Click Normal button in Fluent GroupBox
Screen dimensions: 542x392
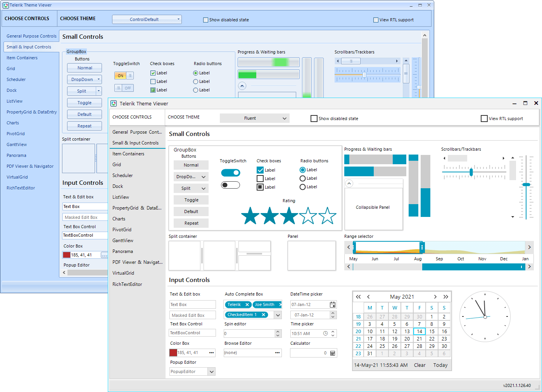coord(191,165)
